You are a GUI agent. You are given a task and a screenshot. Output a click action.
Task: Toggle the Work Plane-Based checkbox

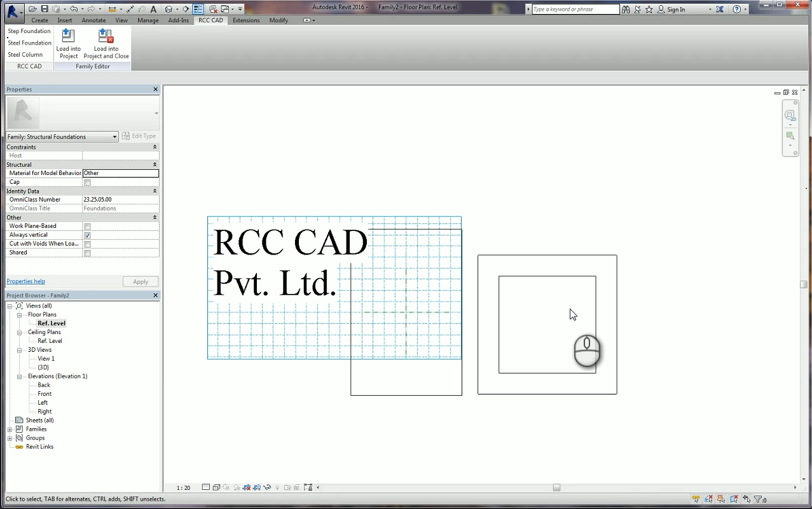coord(86,226)
